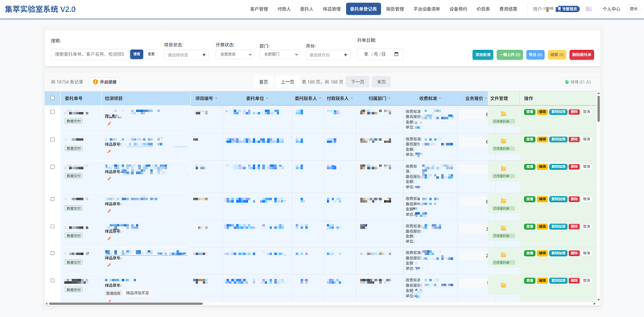Image resolution: width=644 pixels, height=317 pixels.
Task: Click the avatar thumbnail next to 个人中心
Action: (589, 9)
